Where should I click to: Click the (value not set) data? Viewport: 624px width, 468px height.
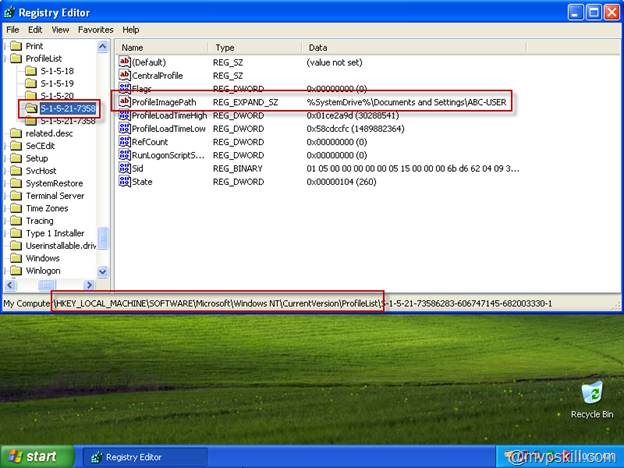coord(334,62)
